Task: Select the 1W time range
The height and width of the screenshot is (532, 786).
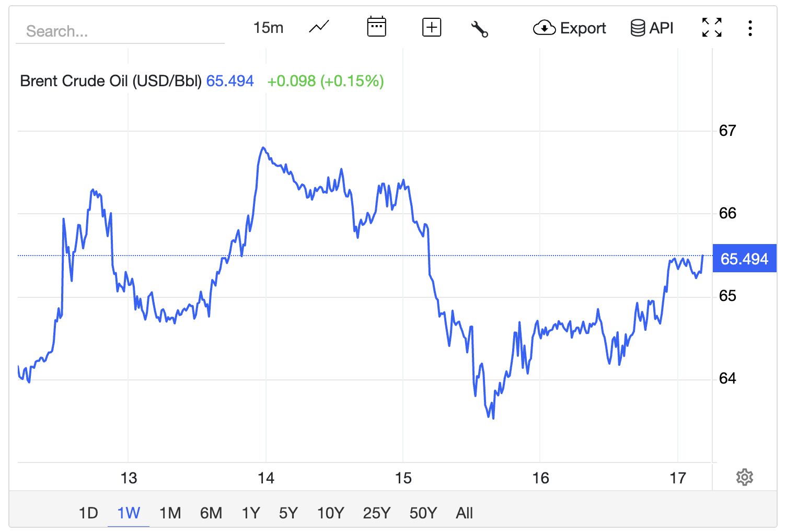Action: point(129,513)
